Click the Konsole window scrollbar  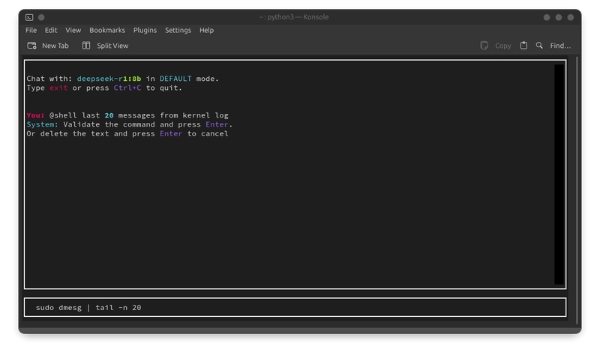click(577, 190)
